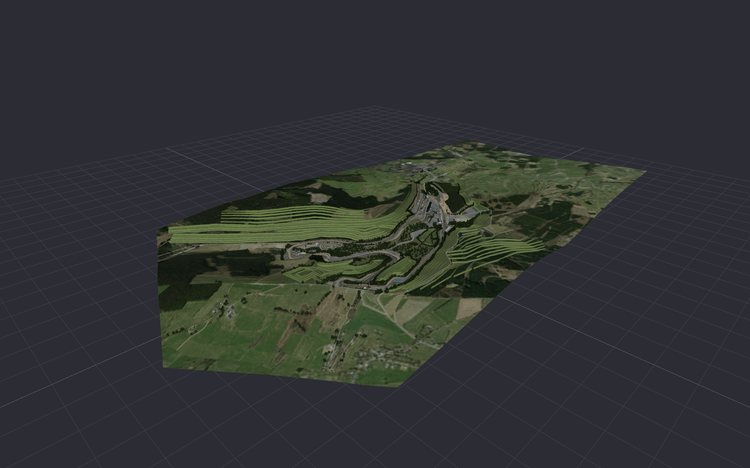
Task: Click the small green oval field inside track
Action: click(x=397, y=268)
